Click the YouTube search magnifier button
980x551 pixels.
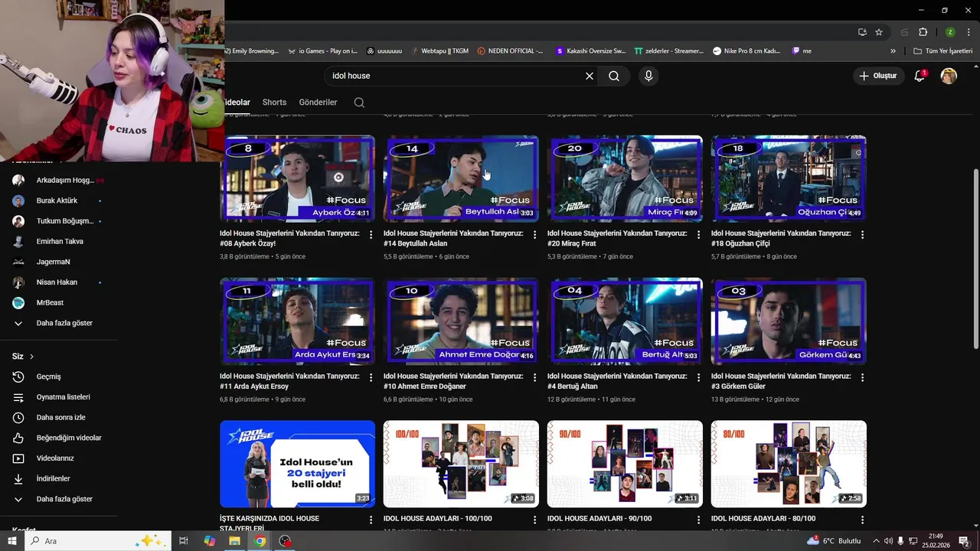click(614, 76)
